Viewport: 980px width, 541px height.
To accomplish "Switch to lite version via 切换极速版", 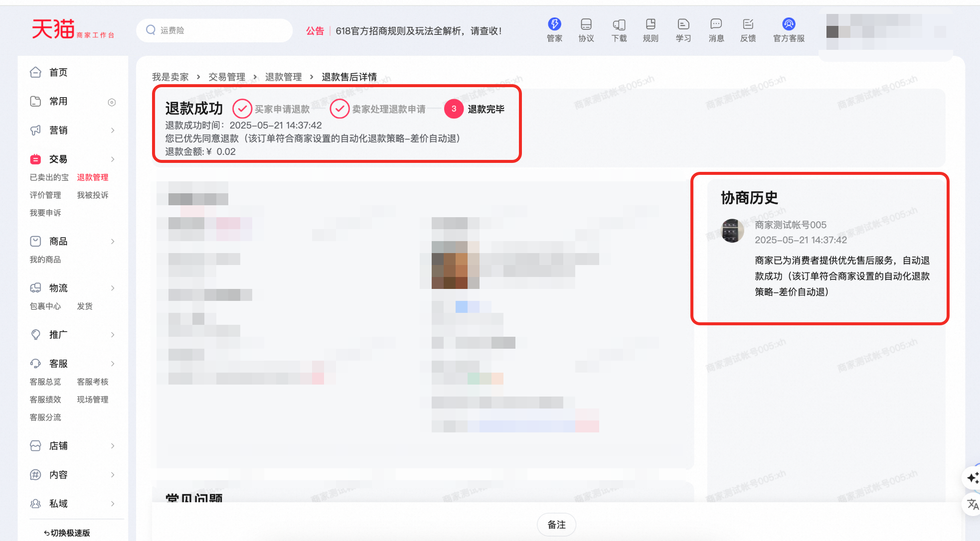I will pyautogui.click(x=67, y=533).
